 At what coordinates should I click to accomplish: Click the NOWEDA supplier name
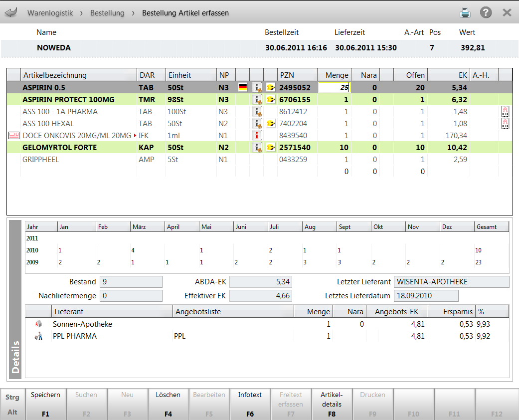[x=54, y=48]
